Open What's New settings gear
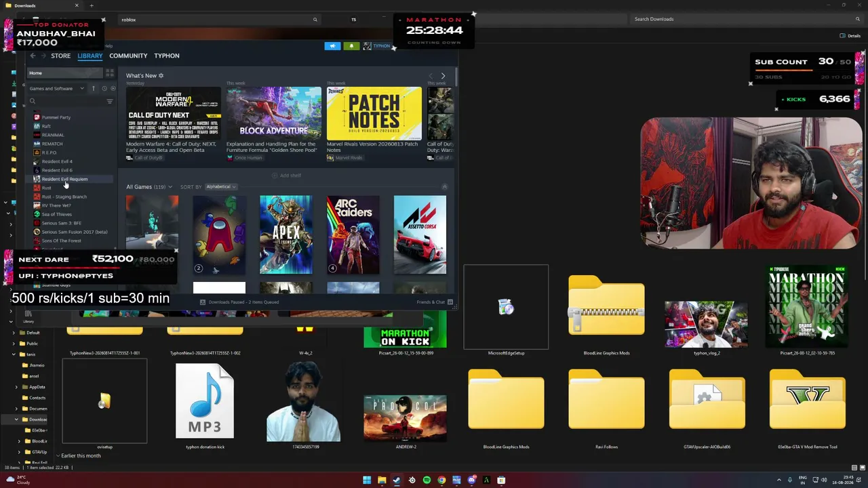 [161, 76]
